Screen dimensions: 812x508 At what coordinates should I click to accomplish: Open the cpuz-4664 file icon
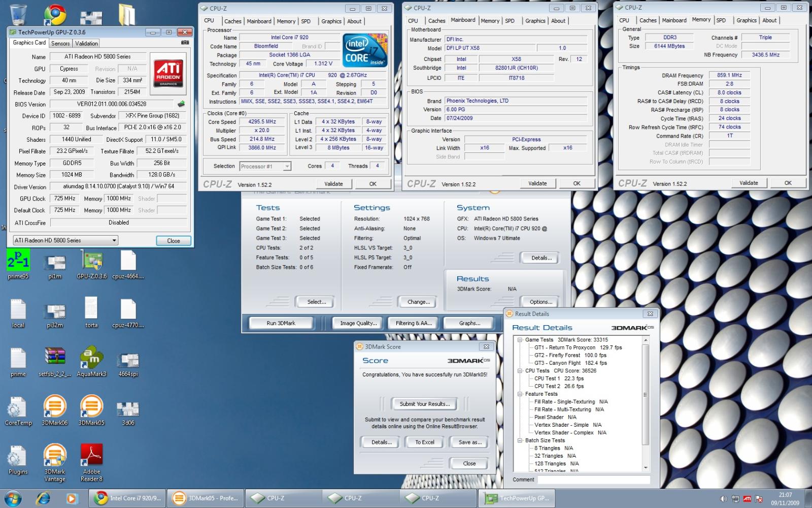tap(128, 264)
